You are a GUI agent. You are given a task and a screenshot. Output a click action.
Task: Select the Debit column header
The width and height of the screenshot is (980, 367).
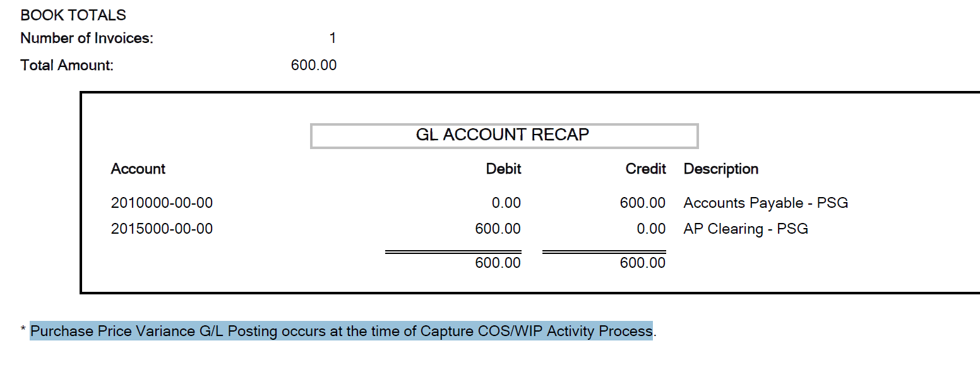coord(503,169)
